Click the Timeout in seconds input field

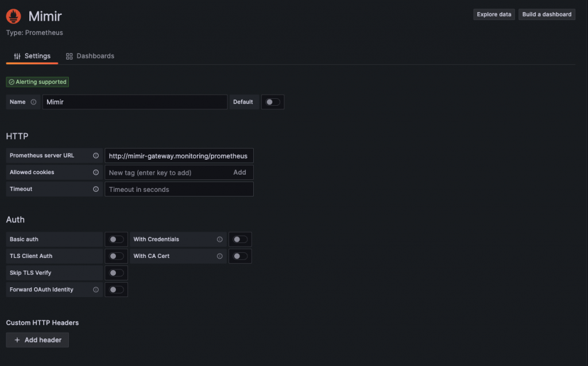point(179,189)
